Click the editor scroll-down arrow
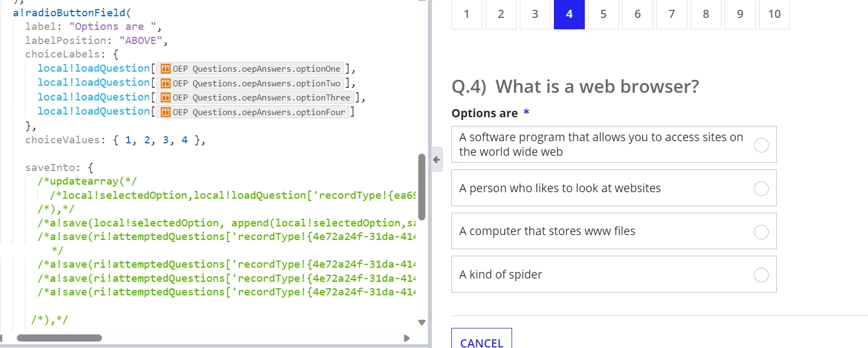Viewport: 868px width, 348px height. click(422, 322)
